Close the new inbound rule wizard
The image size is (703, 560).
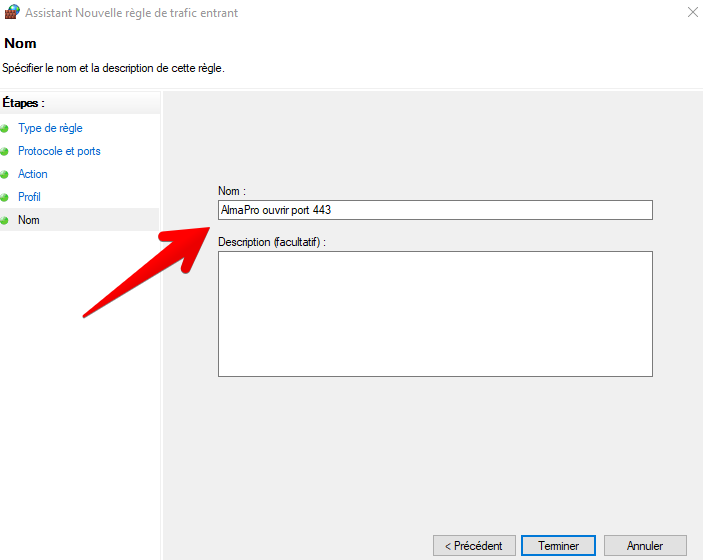(x=693, y=12)
